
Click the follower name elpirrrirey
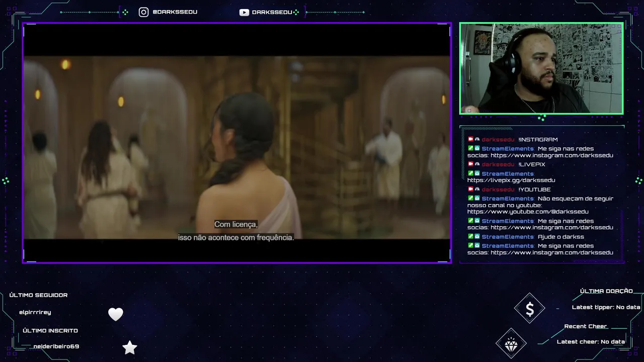tap(35, 312)
